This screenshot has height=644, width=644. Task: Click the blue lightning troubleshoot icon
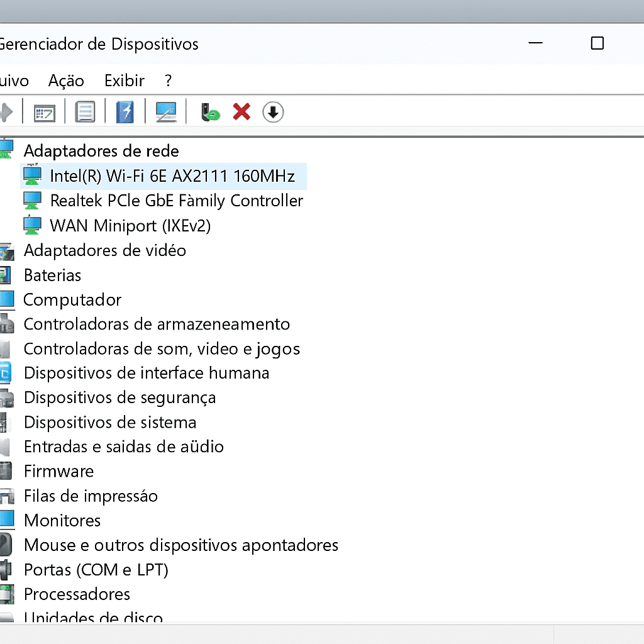coord(125,111)
